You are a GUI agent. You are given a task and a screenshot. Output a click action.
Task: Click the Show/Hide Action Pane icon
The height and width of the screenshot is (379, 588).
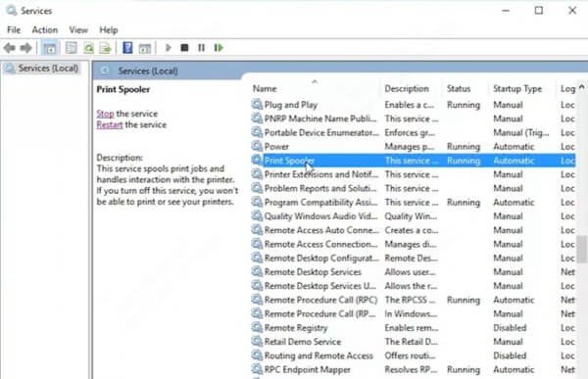tap(145, 48)
